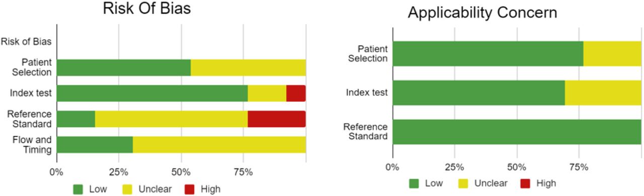Image resolution: width=644 pixels, height=196 pixels.
Task: Click the green Low segment of Patient Selection risk bar
Action: [124, 68]
